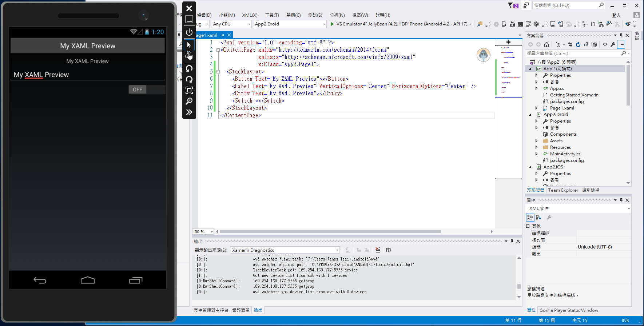
Task: Toggle the OFF switch in emulator
Action: (147, 90)
